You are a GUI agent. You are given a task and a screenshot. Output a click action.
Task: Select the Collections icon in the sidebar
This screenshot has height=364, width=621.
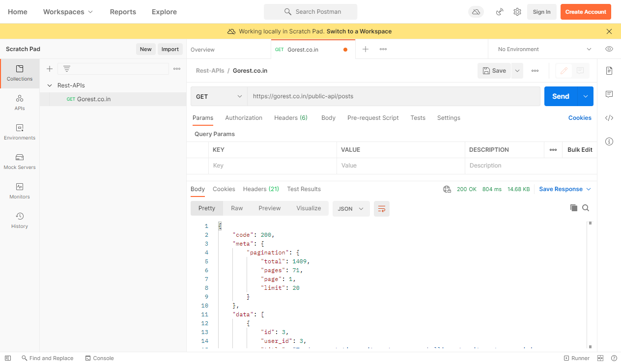[x=20, y=74]
